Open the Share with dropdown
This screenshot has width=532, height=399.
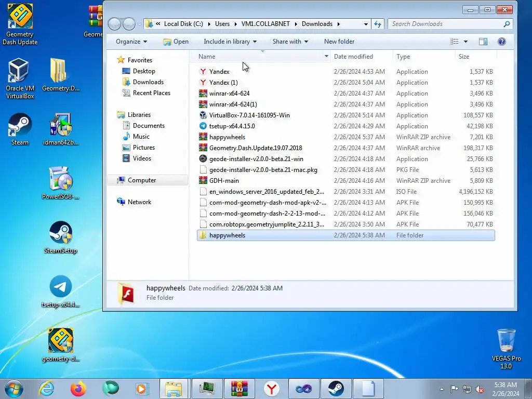290,42
